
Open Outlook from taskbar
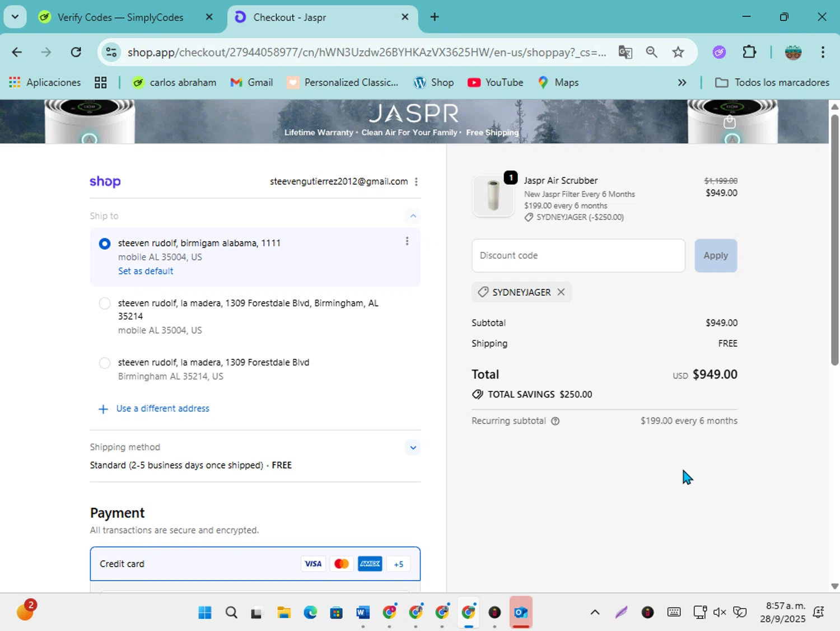pos(521,613)
